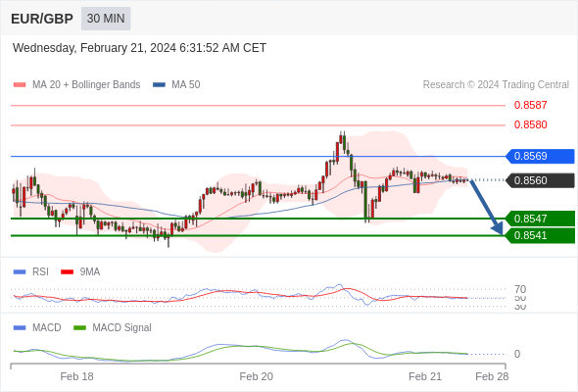Toggle the MA 20 + Bollinger Bands label
The image size is (578, 392).
tap(86, 85)
